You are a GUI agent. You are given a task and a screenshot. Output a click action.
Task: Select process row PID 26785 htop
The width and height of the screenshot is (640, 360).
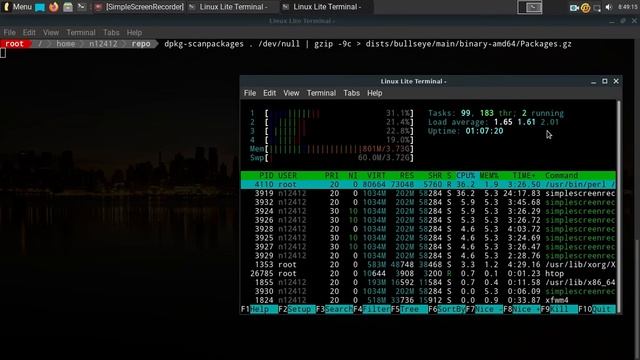click(x=428, y=273)
